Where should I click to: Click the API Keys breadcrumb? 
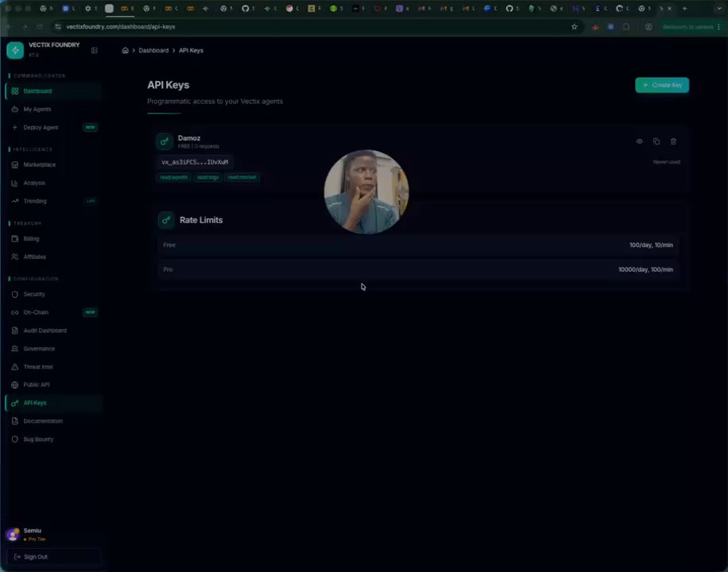(x=191, y=50)
